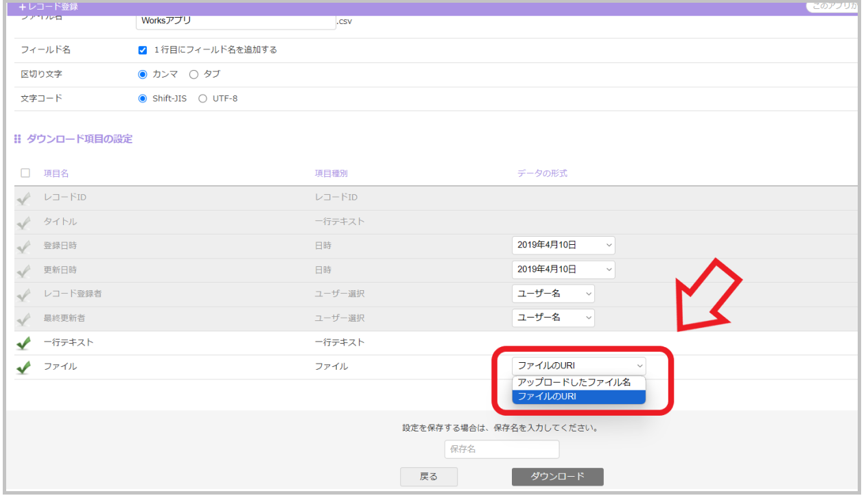Image resolution: width=868 pixels, height=498 pixels.
Task: Click gray checkmark icon beside レコードID row
Action: pos(23,199)
